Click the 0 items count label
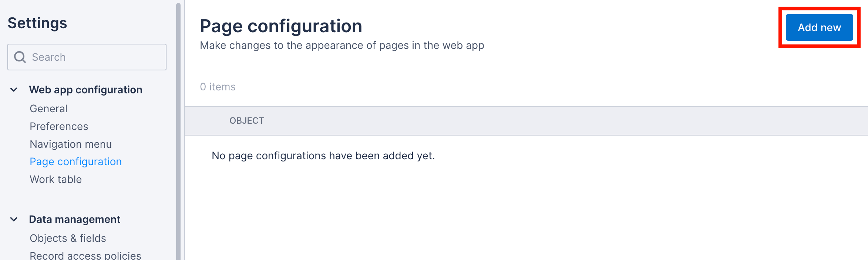The height and width of the screenshot is (260, 868). [218, 86]
